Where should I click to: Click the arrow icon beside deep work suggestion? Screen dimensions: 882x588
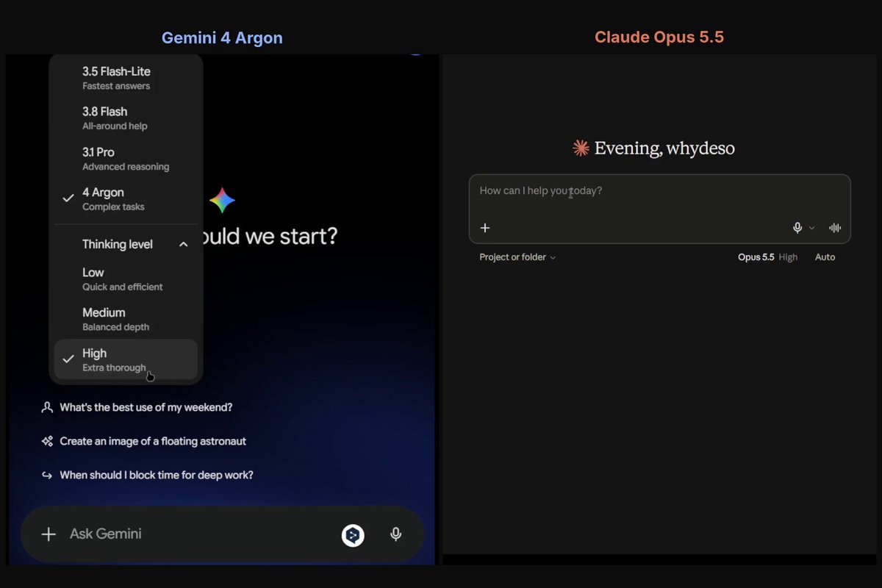47,475
